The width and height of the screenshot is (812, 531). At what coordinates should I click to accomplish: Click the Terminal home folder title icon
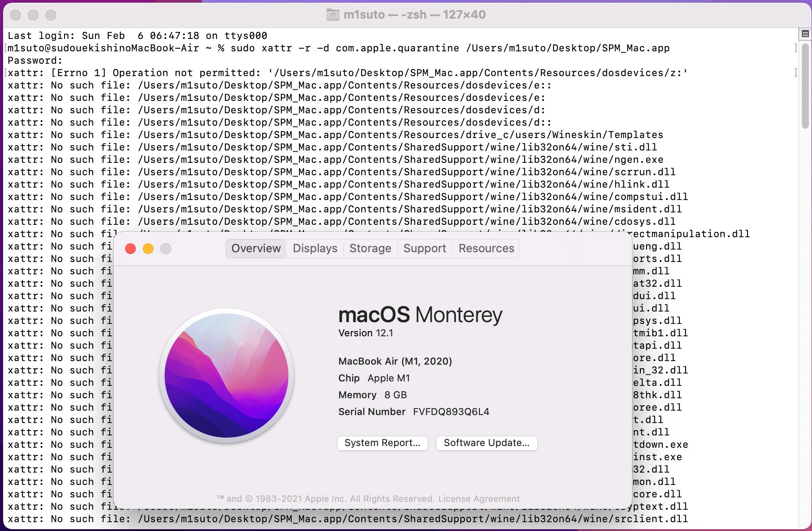(333, 15)
